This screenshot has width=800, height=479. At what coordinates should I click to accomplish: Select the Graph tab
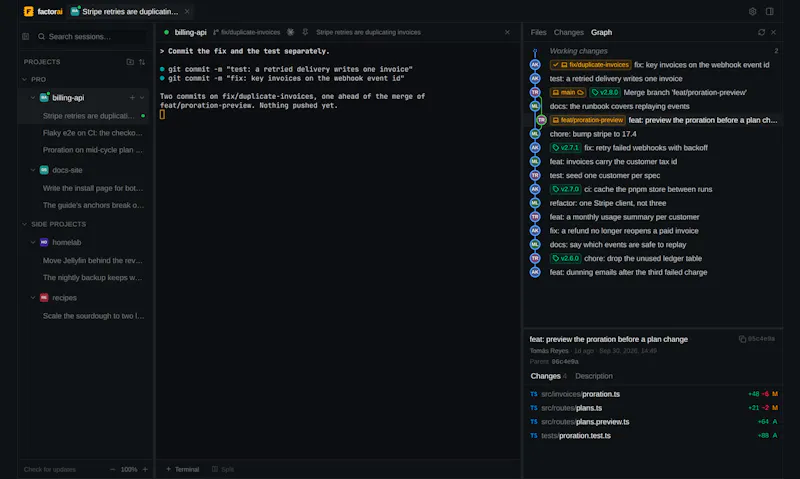(x=602, y=32)
